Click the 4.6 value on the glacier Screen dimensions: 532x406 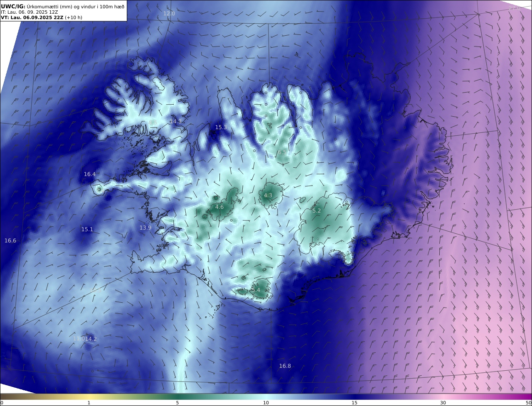point(219,207)
